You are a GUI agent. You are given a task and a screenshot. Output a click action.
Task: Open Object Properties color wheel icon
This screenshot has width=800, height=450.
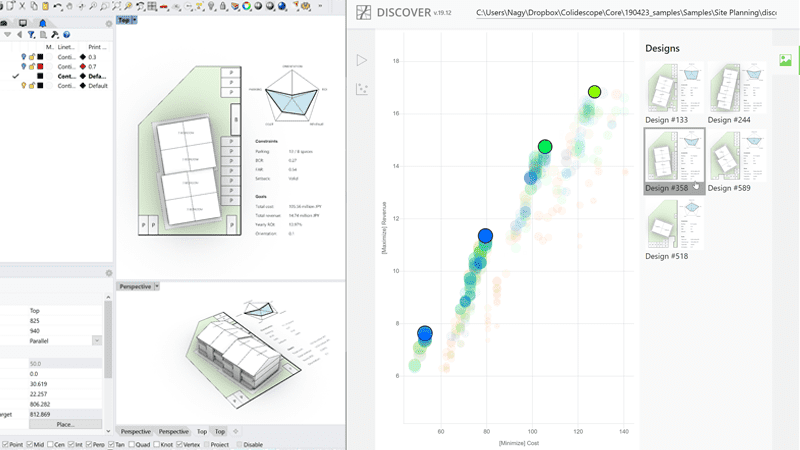[246, 6]
